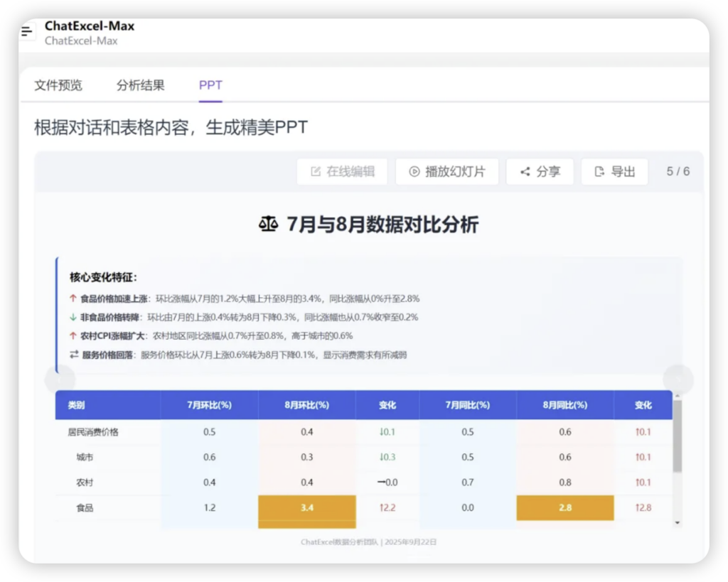Click the red up arrow beside 食品价格加速上涨

pos(73,298)
